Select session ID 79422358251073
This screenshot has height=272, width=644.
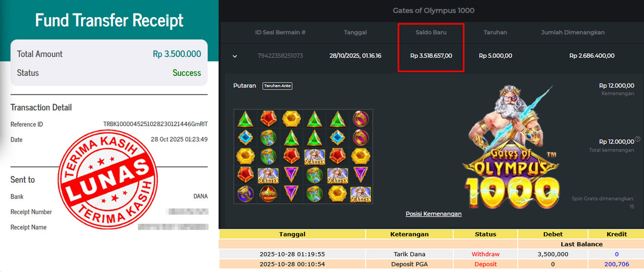click(280, 56)
